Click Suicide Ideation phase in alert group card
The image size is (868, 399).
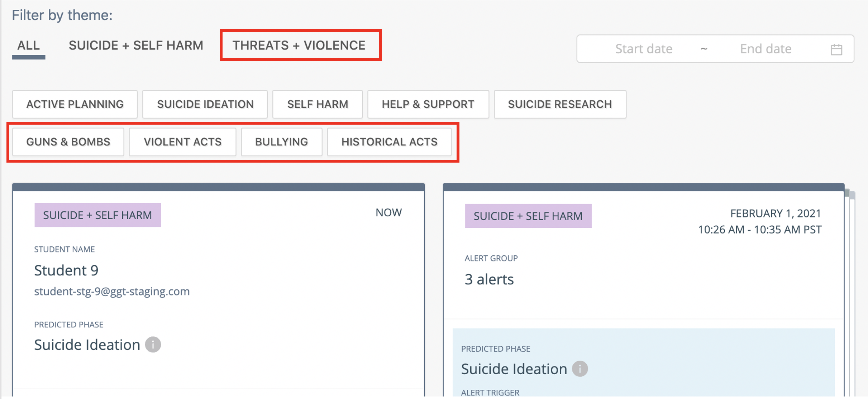[514, 369]
